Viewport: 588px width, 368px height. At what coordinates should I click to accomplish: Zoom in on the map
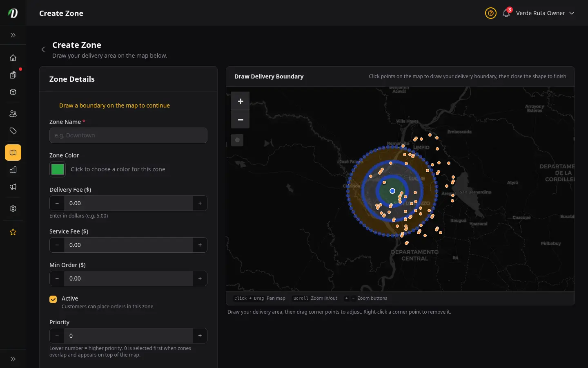(x=241, y=101)
